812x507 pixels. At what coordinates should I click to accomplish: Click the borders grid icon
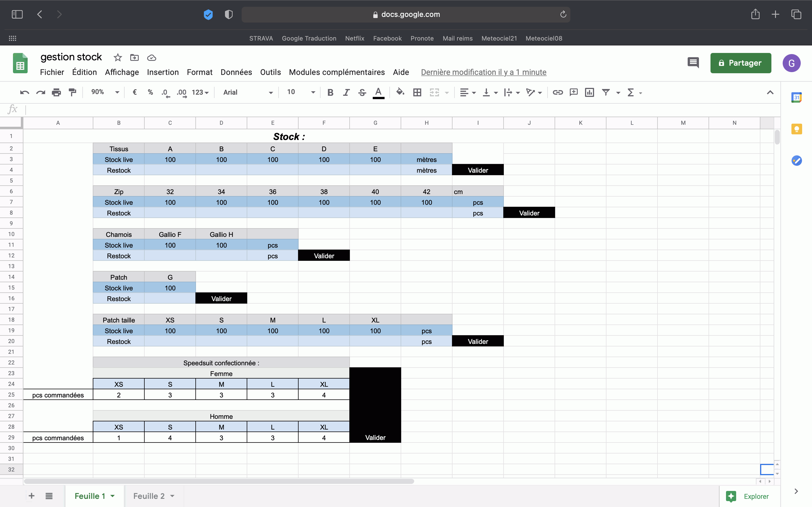coord(417,92)
